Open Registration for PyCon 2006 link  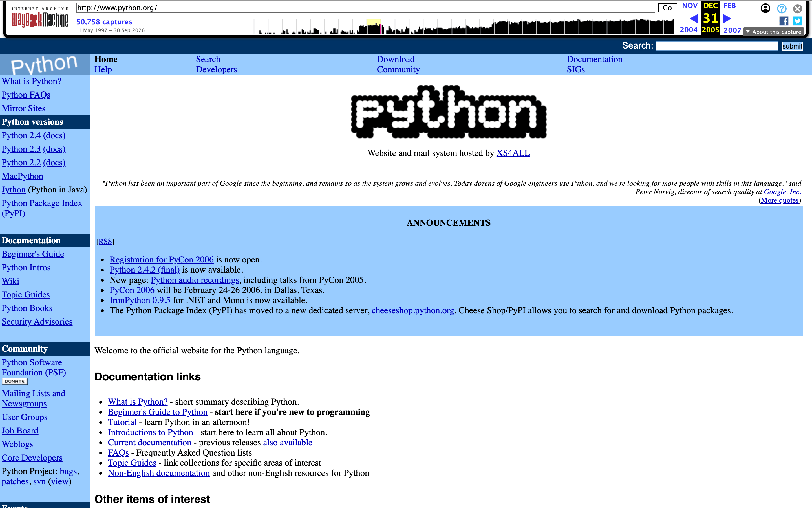[x=161, y=260]
